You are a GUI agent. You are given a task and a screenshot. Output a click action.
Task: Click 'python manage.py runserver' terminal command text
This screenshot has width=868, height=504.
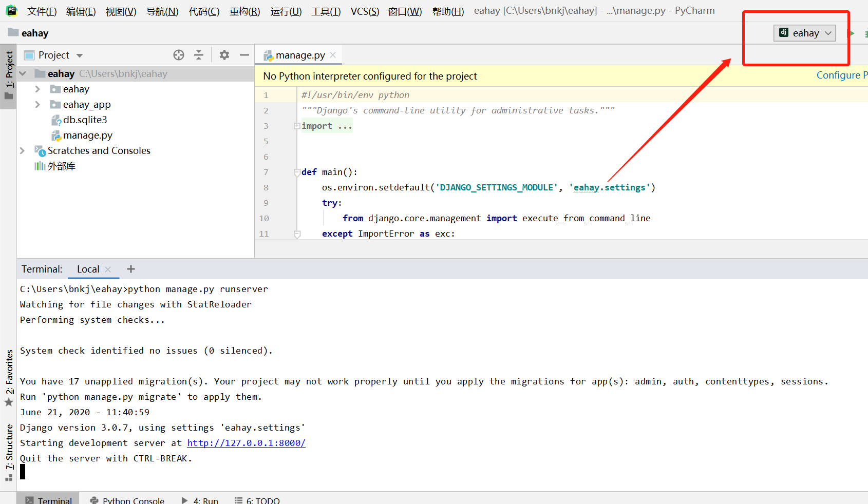[198, 289]
